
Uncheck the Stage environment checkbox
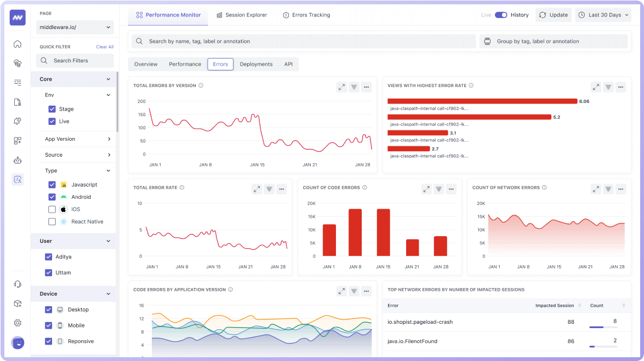(52, 109)
